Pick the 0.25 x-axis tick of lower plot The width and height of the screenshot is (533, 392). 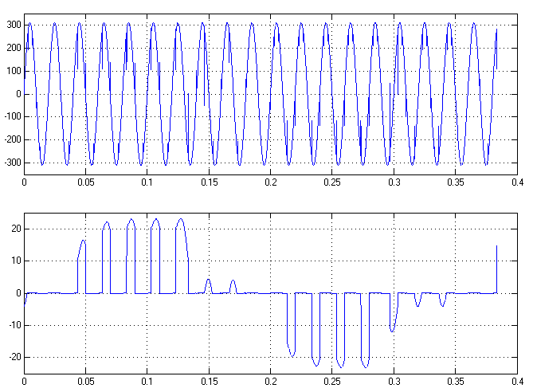[x=332, y=382]
